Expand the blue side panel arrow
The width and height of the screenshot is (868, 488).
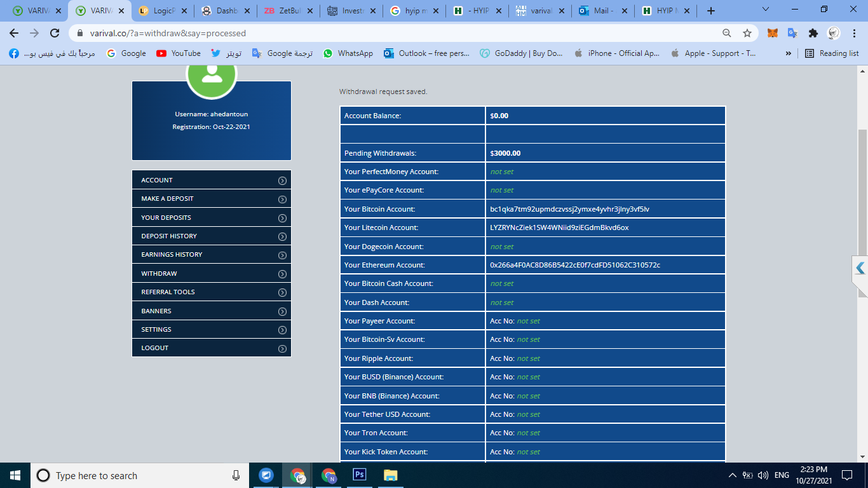pos(860,268)
